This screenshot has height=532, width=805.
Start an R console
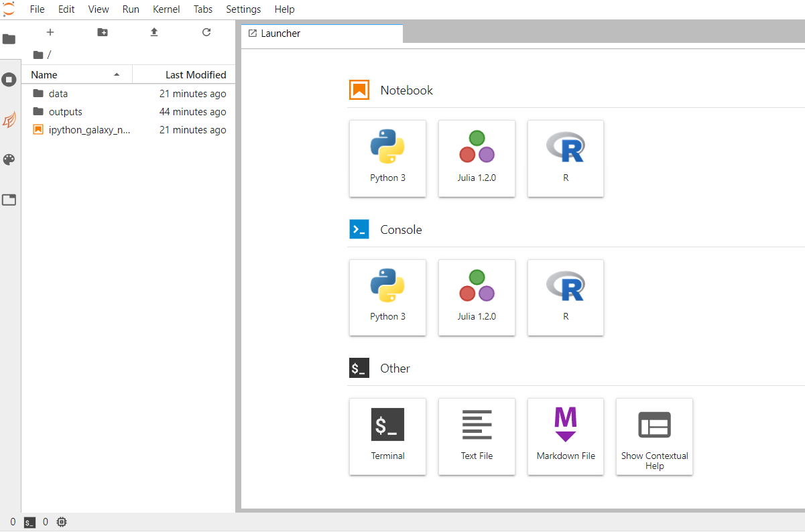[x=566, y=297]
